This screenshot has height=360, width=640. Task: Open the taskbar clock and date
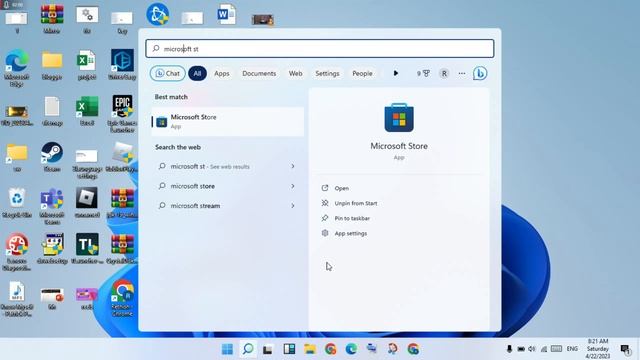click(x=598, y=349)
